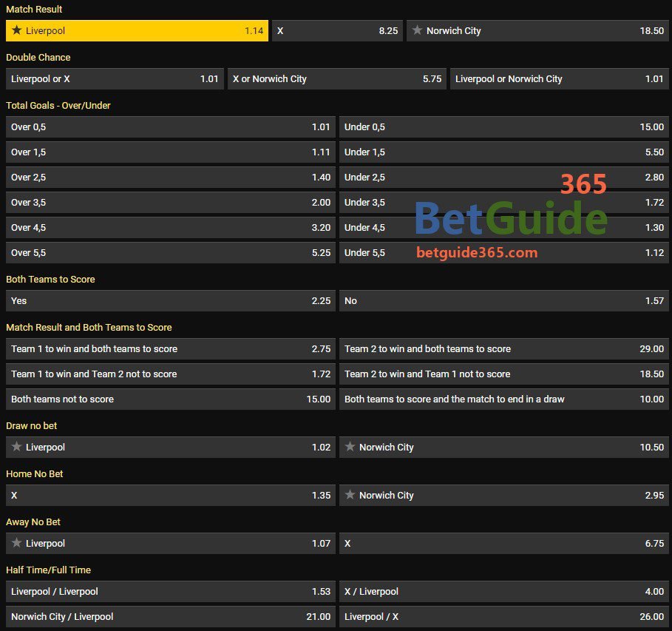Screen dimensions: 672x631
Task: Add Over 2,5 goals to betslip
Action: pyautogui.click(x=171, y=177)
